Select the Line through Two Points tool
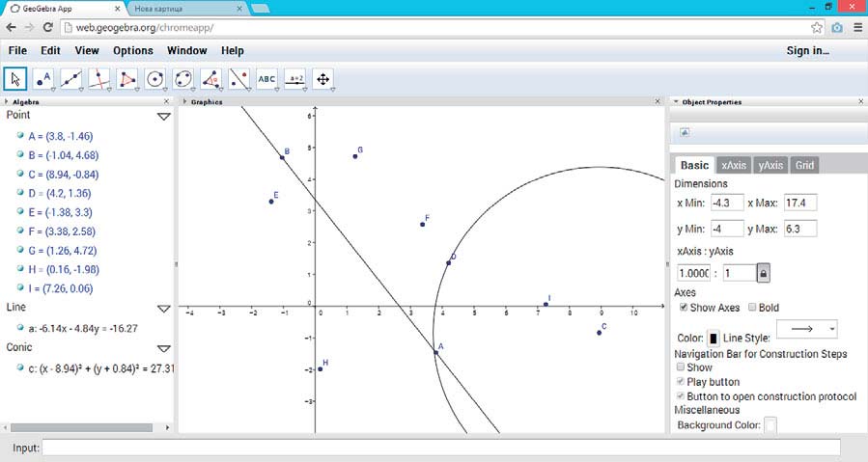 tap(71, 79)
